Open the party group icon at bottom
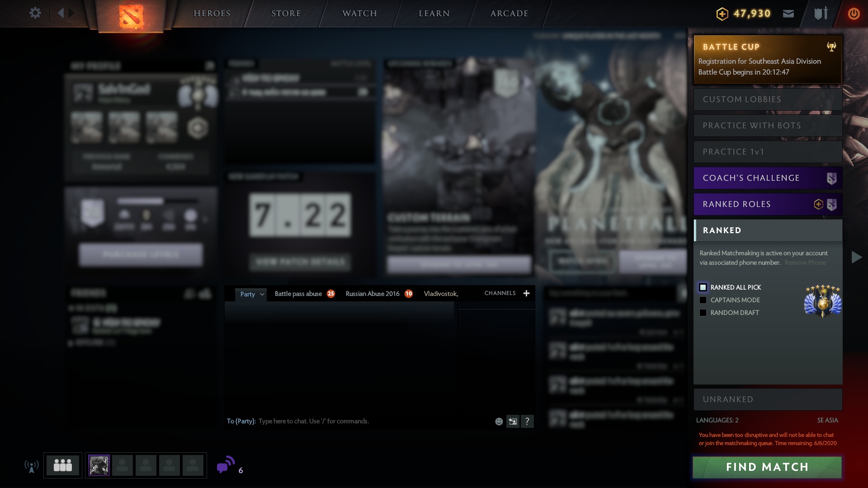868x488 pixels. 63,465
